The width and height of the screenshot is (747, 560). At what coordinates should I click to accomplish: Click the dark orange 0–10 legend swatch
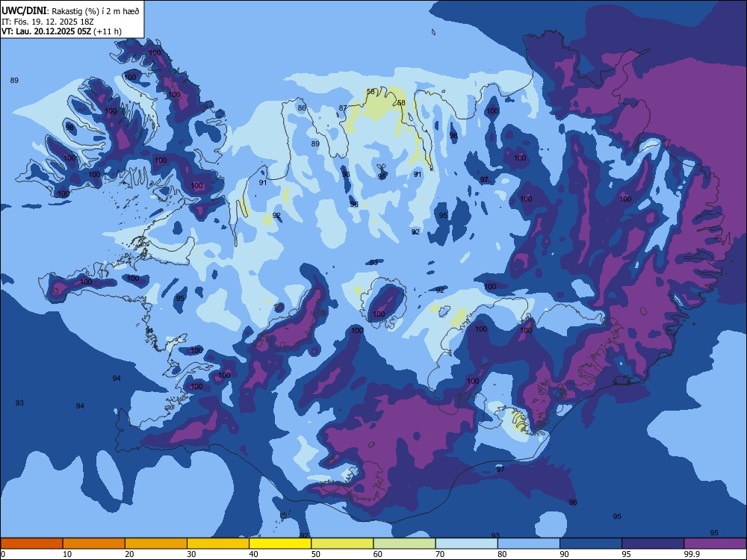pyautogui.click(x=31, y=544)
